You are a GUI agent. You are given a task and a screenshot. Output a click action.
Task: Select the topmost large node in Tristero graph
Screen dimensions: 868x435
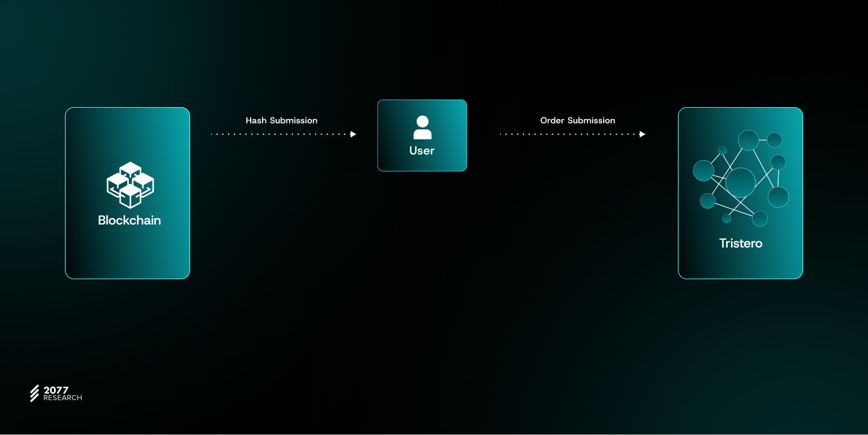(x=748, y=140)
